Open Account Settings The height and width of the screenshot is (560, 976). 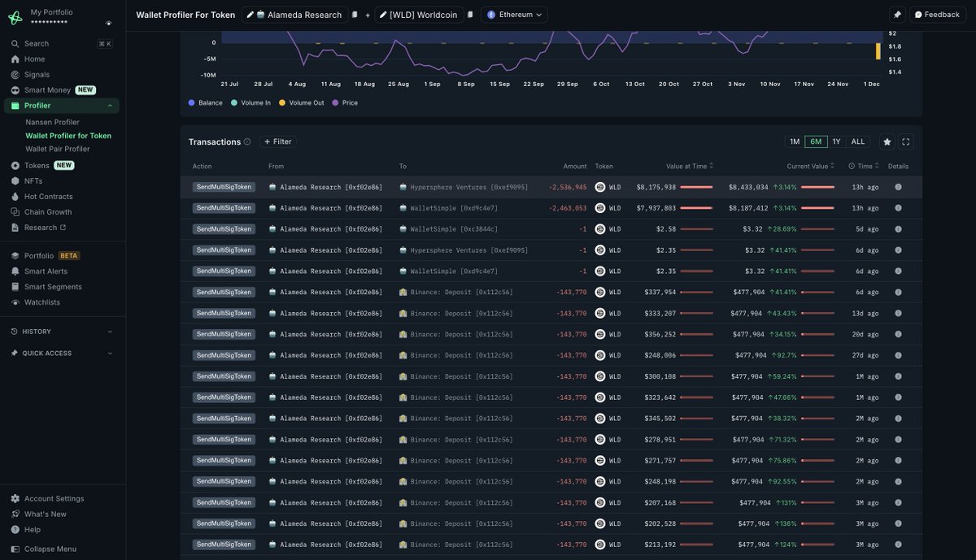click(x=54, y=499)
